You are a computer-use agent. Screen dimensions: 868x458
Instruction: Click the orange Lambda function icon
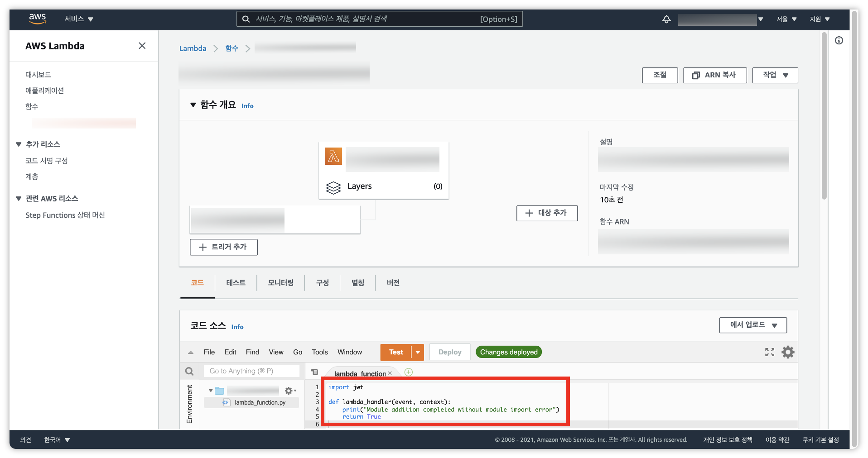tap(333, 156)
